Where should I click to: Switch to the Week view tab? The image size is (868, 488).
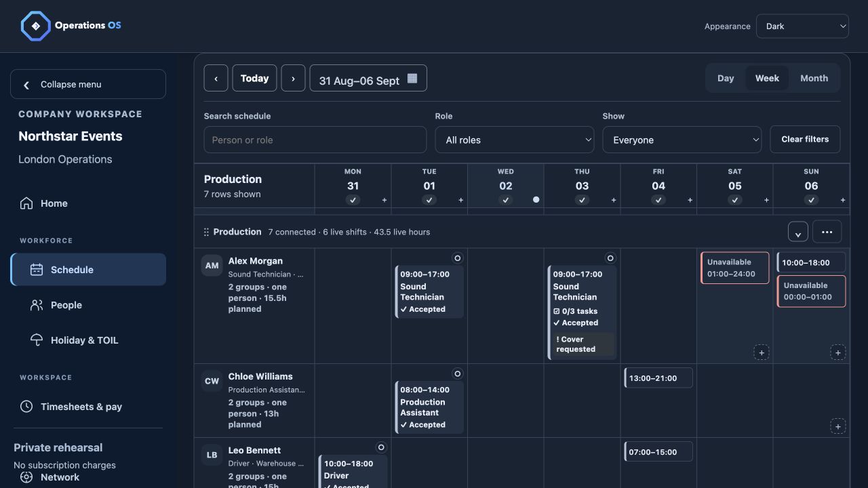[767, 78]
